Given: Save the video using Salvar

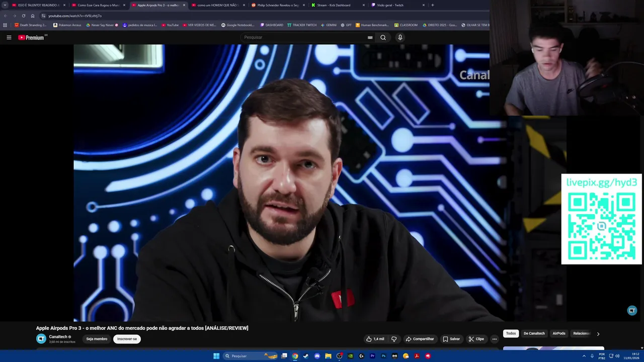Looking at the screenshot, I should [451, 339].
